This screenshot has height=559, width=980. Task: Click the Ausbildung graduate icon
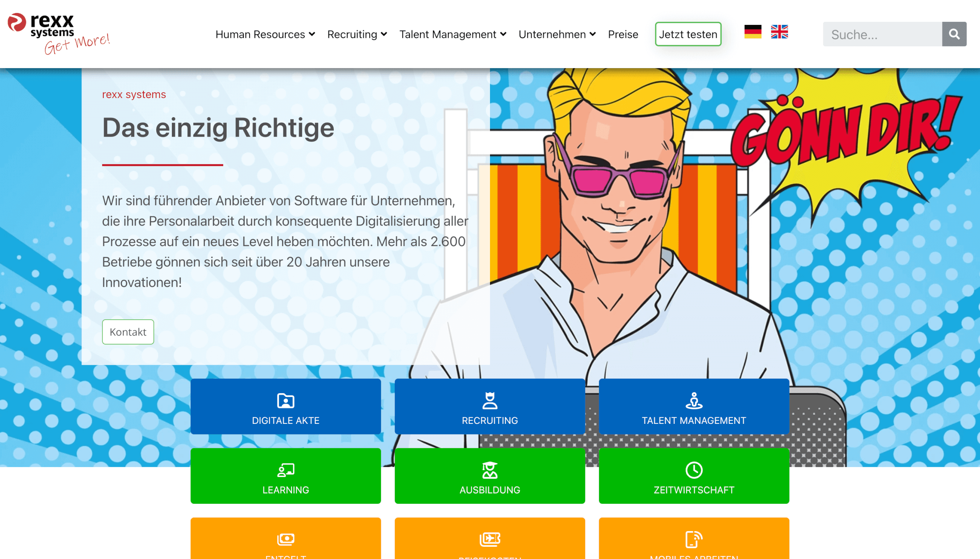click(490, 470)
